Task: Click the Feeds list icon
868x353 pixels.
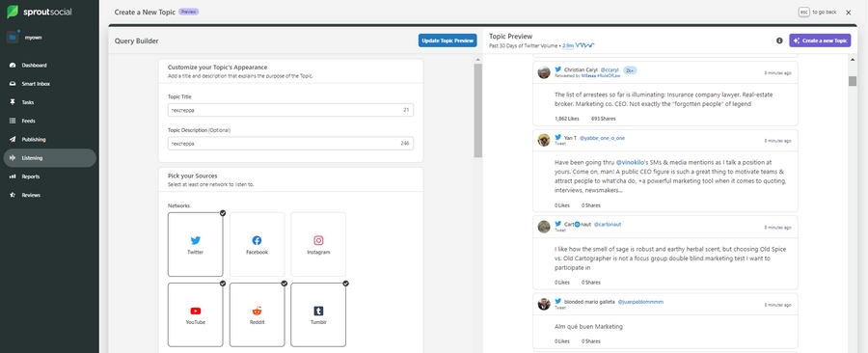Action: [13, 121]
